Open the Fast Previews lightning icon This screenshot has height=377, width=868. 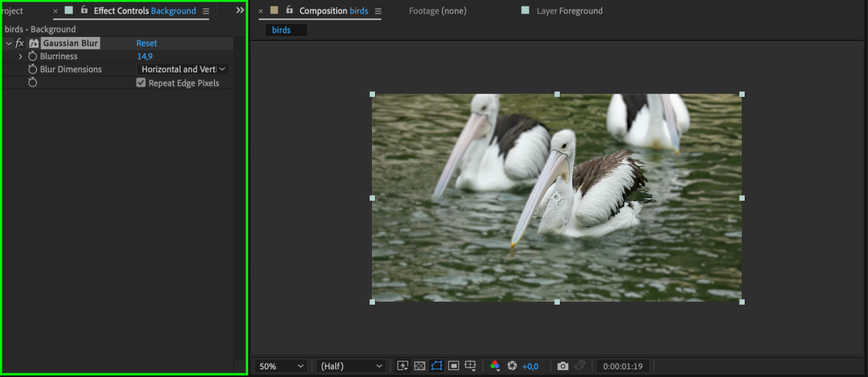pos(403,366)
